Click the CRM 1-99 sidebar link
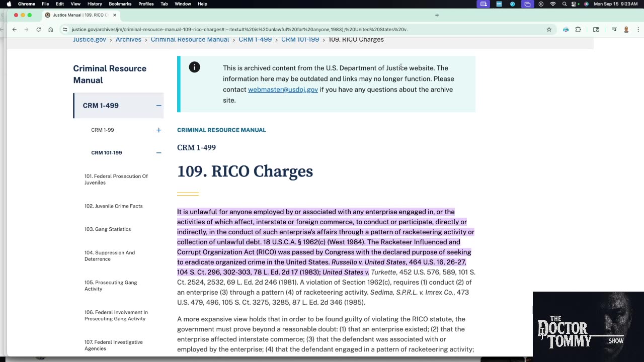This screenshot has width=644, height=362. point(103,130)
